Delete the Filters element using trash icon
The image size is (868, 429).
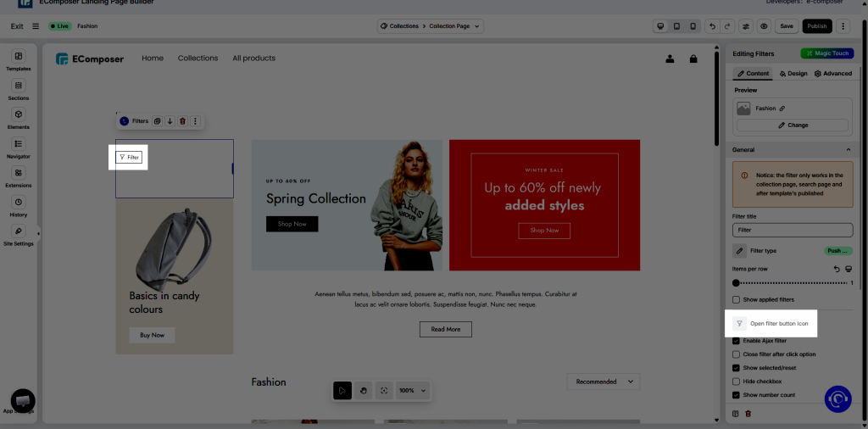pyautogui.click(x=182, y=121)
